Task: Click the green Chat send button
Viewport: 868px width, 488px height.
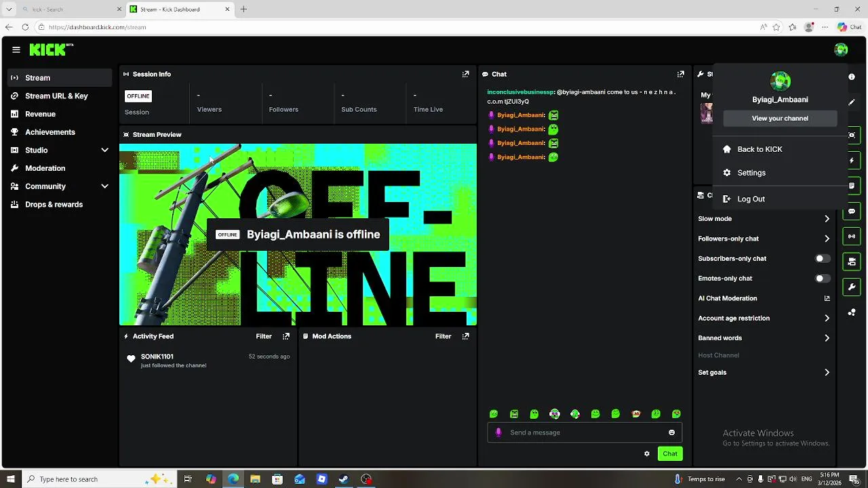Action: [670, 453]
